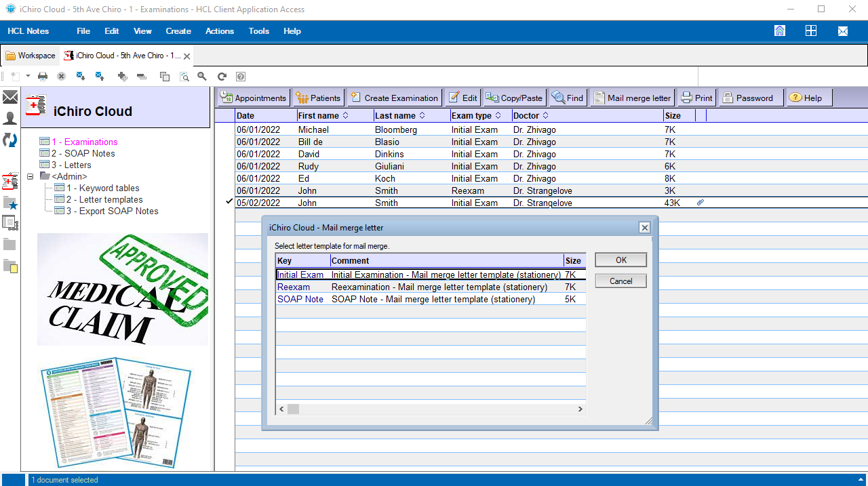Click the horizontal scrollbar thumb in the template list
This screenshot has width=868, height=486.
293,409
